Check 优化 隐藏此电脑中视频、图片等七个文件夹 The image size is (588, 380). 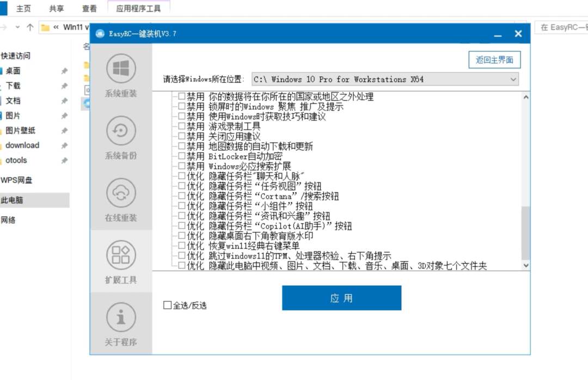tap(181, 265)
